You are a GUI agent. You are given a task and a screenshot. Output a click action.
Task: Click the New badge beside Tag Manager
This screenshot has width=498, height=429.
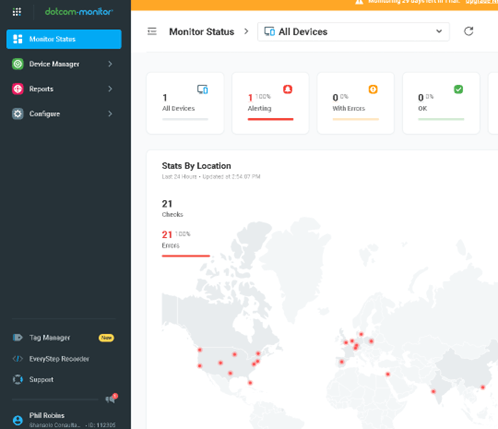pos(106,338)
